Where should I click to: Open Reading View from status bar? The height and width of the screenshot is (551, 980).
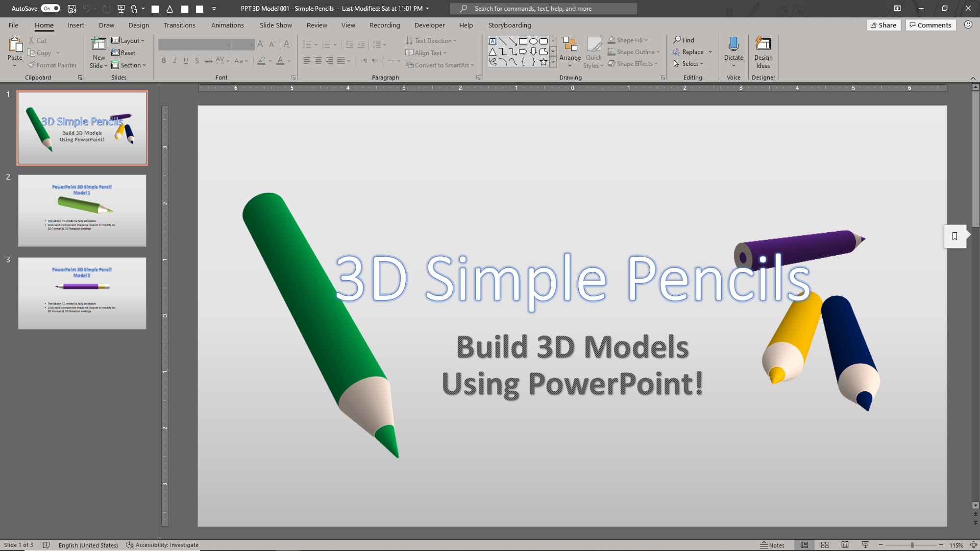[845, 545]
